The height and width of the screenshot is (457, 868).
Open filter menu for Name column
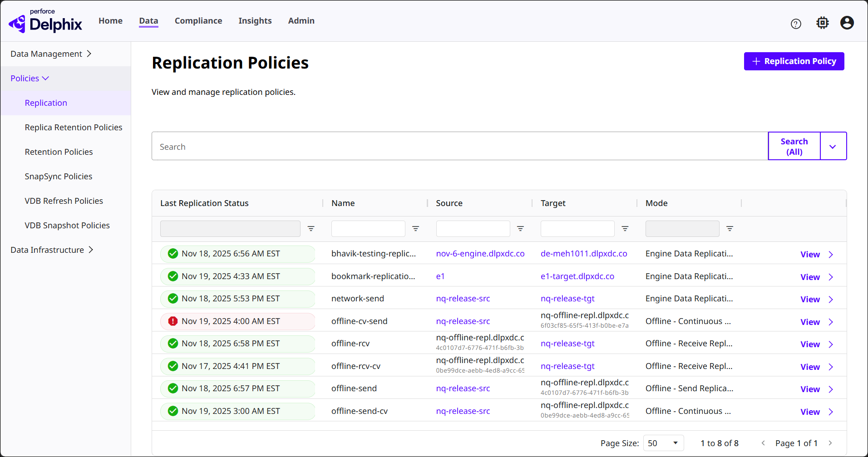coord(415,229)
